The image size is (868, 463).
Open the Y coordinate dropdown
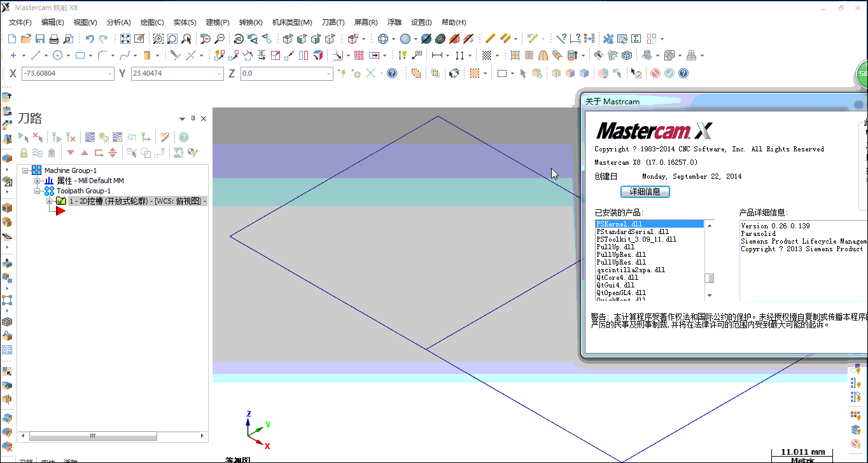click(x=219, y=74)
